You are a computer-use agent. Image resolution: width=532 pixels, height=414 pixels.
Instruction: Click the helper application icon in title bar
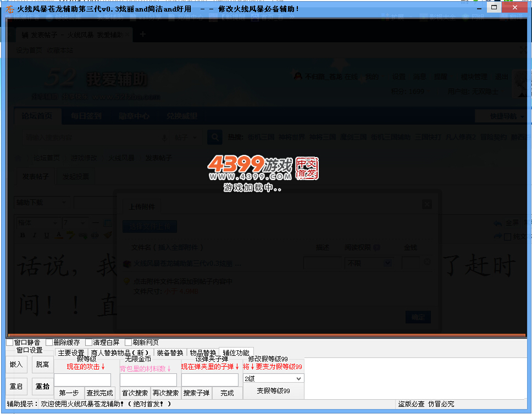tap(10, 9)
